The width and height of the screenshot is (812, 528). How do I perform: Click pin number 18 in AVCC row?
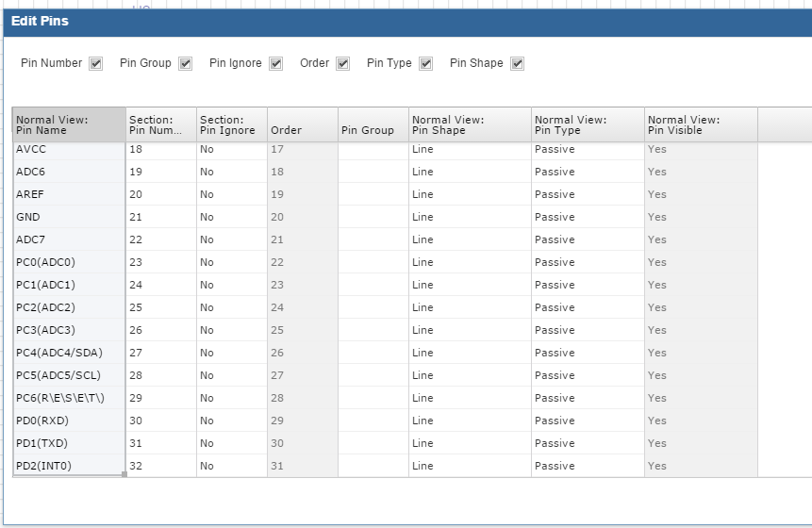pyautogui.click(x=161, y=149)
